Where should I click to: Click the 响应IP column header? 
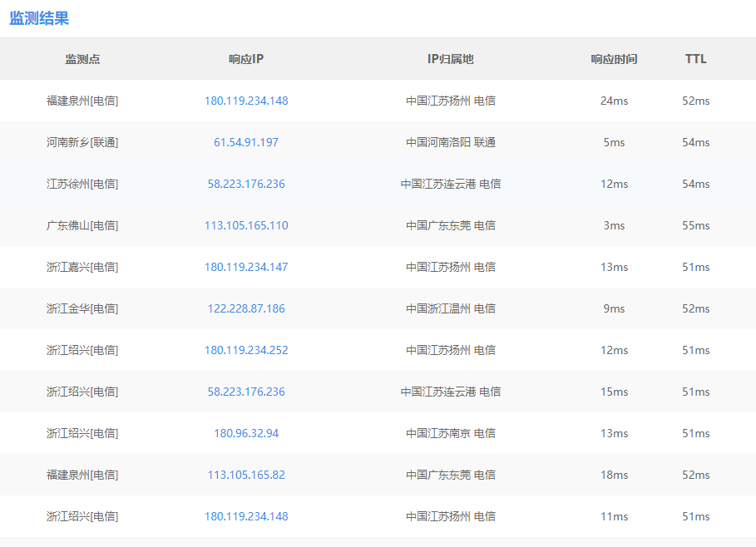click(246, 59)
